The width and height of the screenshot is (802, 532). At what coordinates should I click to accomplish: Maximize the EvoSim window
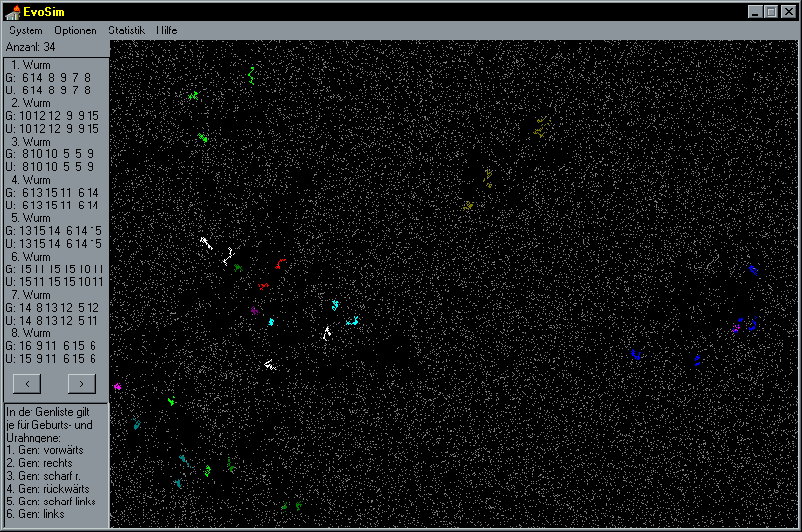[x=771, y=11]
